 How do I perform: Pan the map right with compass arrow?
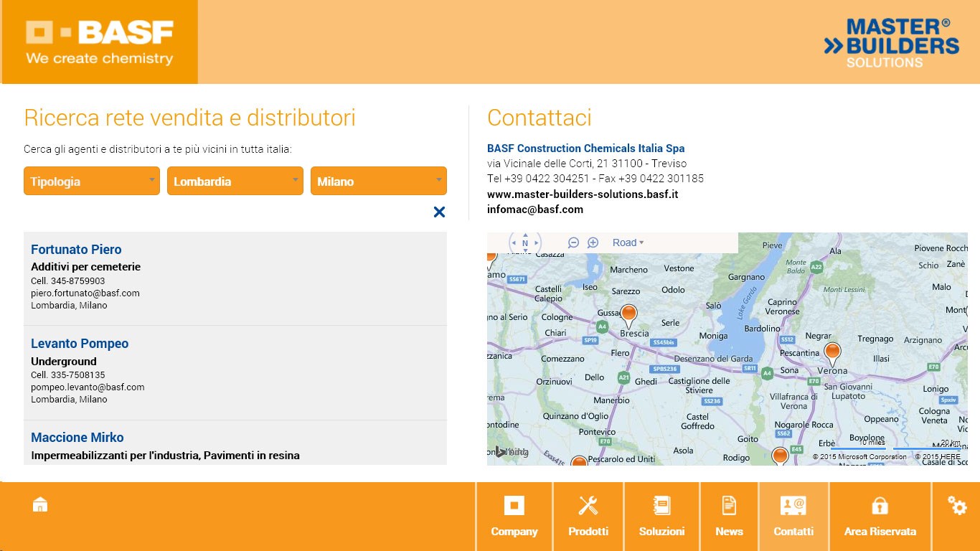[x=537, y=243]
